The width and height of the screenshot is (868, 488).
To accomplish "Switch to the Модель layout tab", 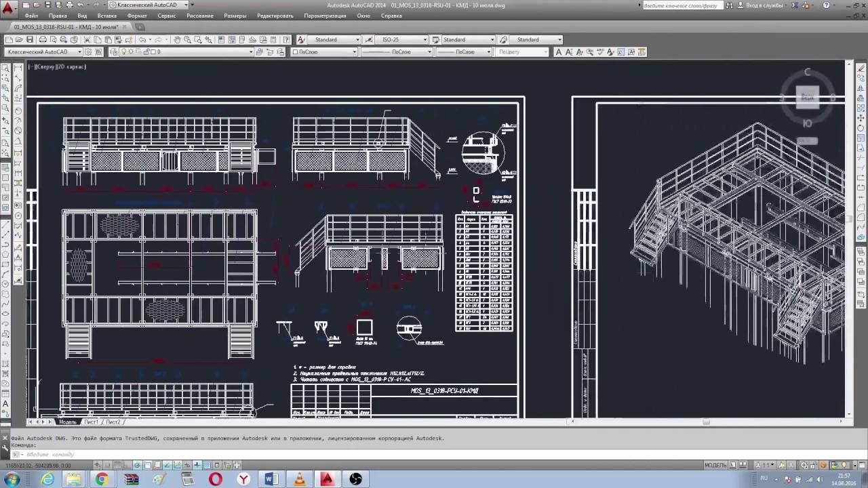I will click(x=68, y=422).
